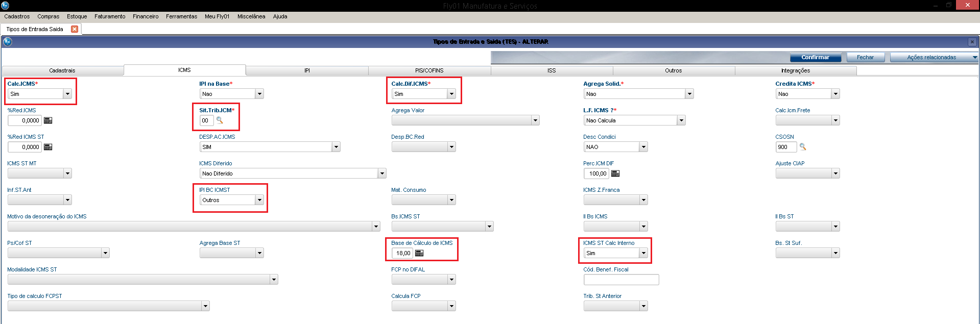Open the Ferramentas menu
The height and width of the screenshot is (324, 980).
181,16
